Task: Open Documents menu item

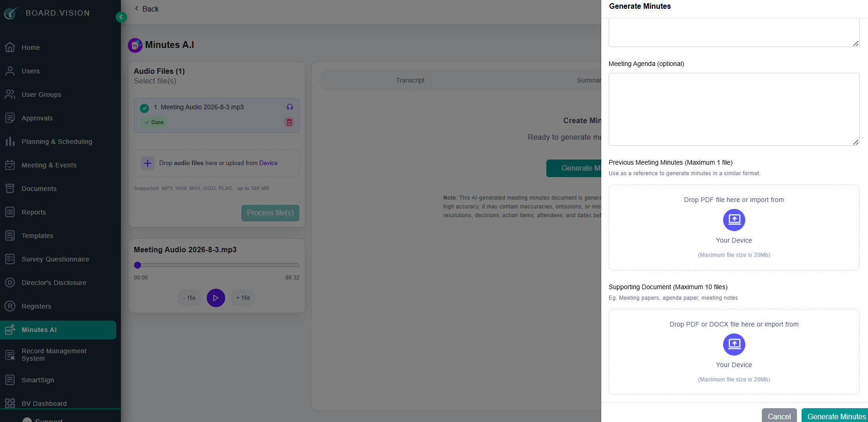Action: pyautogui.click(x=39, y=189)
